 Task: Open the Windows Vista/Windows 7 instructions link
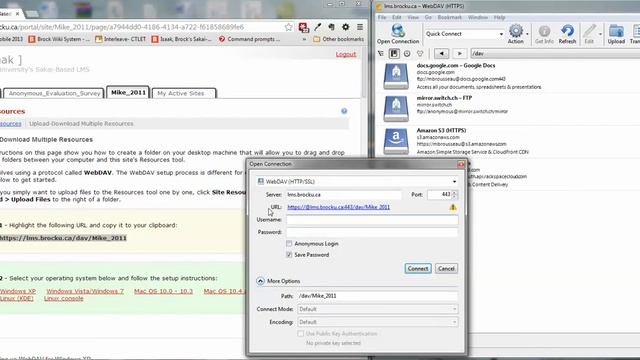coord(85,291)
